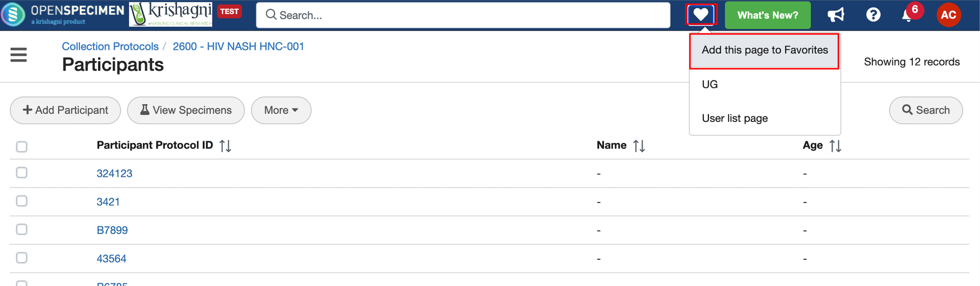This screenshot has height=286, width=980.
Task: Click the OpenSpecimen logo
Action: [x=62, y=14]
